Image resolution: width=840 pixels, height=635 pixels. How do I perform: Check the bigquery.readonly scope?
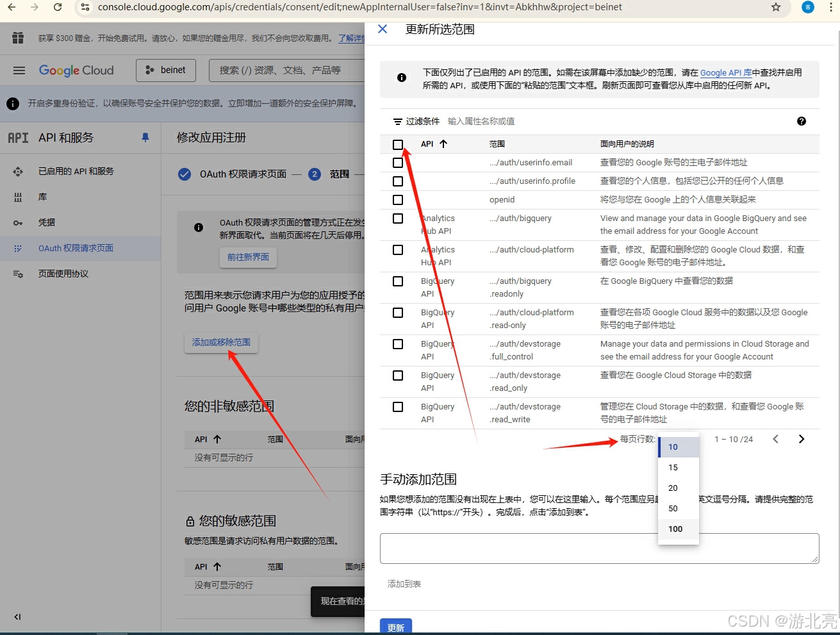(398, 281)
